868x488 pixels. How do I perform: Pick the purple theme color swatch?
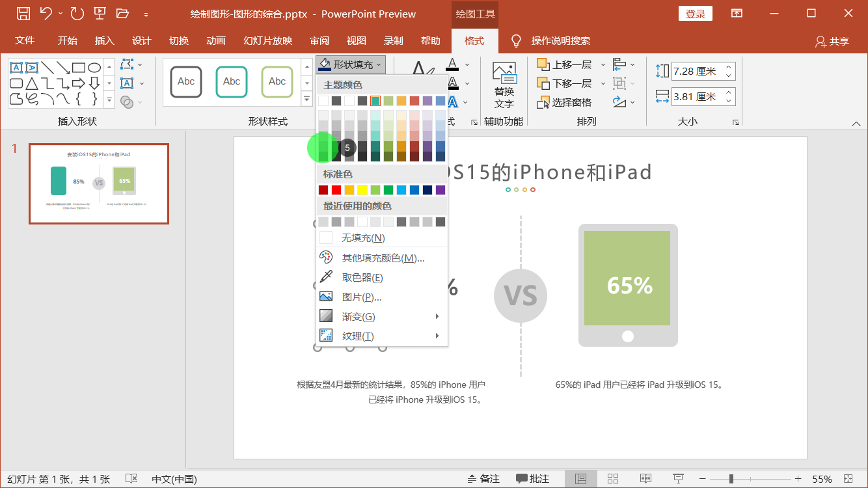pos(427,101)
